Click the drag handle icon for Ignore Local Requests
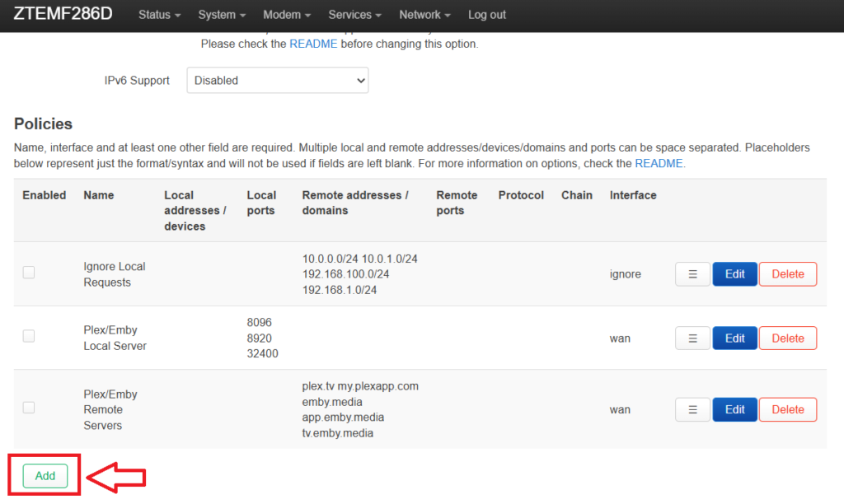844x504 pixels. pos(692,274)
